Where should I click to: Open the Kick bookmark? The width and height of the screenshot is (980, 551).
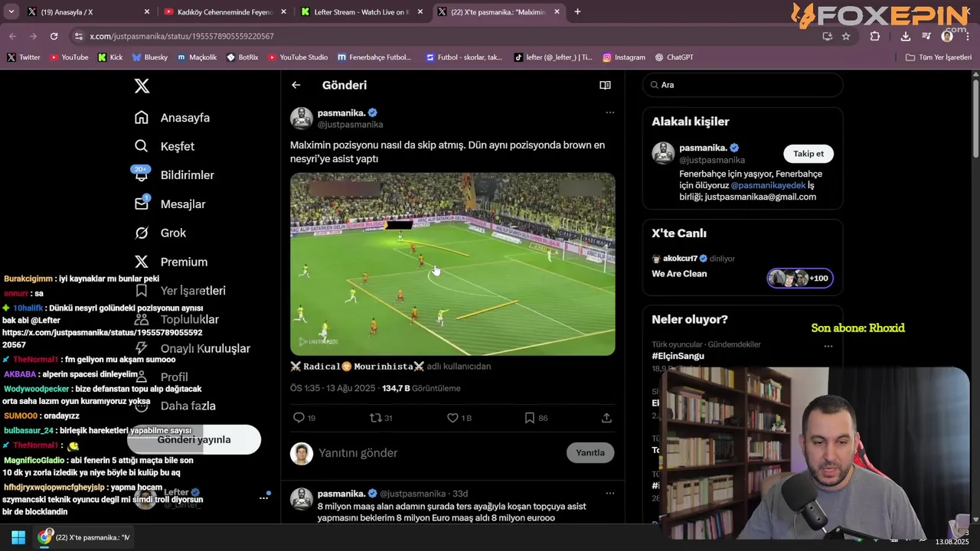point(110,57)
